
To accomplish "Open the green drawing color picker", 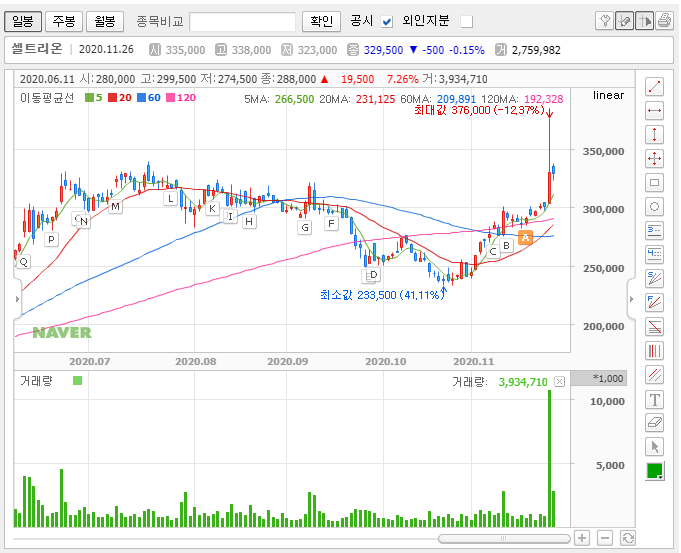I will pyautogui.click(x=655, y=471).
